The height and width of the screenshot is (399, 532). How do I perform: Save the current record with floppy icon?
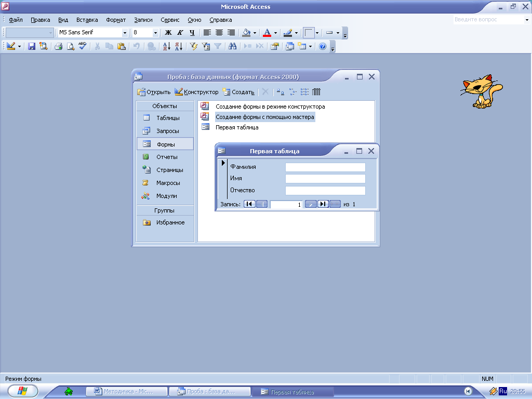coord(32,46)
